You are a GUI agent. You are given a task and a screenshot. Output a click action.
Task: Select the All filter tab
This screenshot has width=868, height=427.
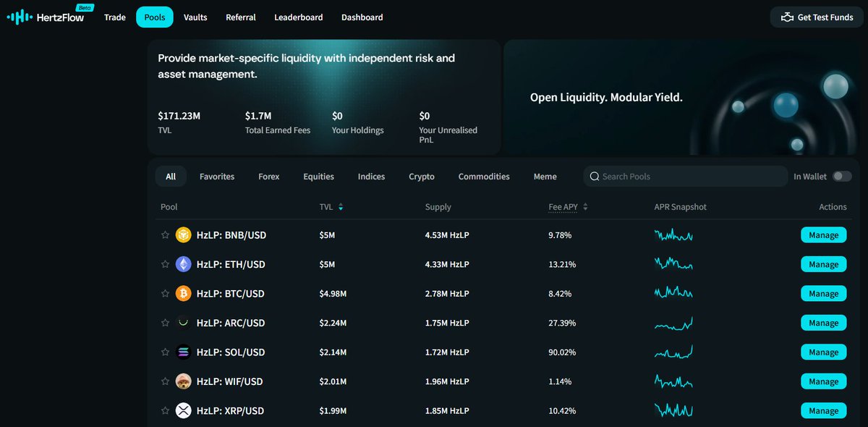171,177
